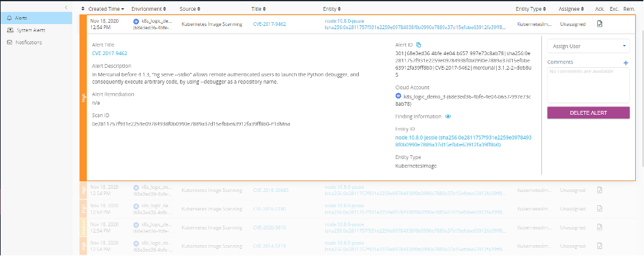Select the Scan ID value text
644x256 pixels.
pyautogui.click(x=191, y=124)
